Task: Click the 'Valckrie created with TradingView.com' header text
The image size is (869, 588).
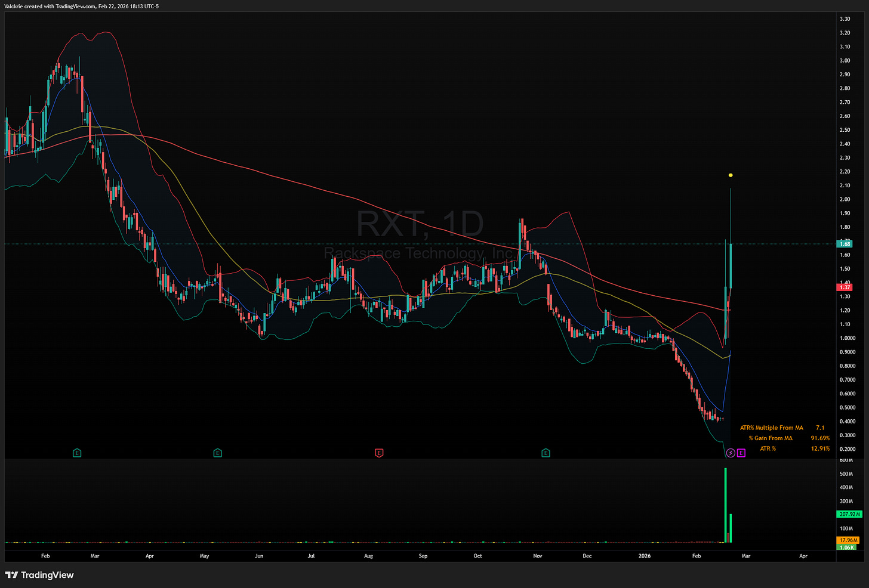Action: (x=50, y=6)
